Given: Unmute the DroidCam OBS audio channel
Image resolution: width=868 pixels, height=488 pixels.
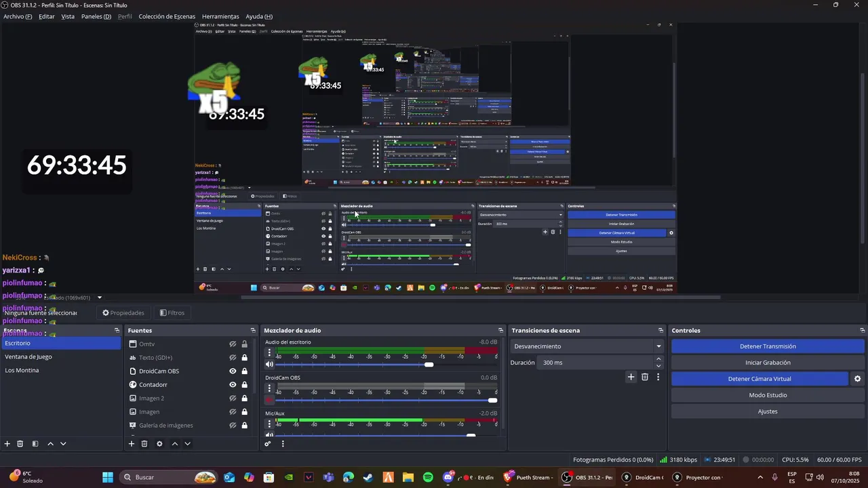Looking at the screenshot, I should pos(269,400).
